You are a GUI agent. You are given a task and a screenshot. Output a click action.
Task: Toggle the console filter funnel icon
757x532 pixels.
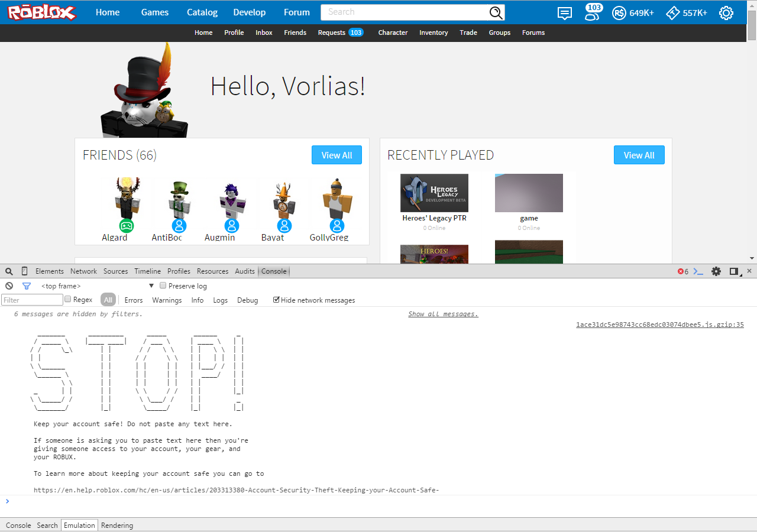point(26,286)
